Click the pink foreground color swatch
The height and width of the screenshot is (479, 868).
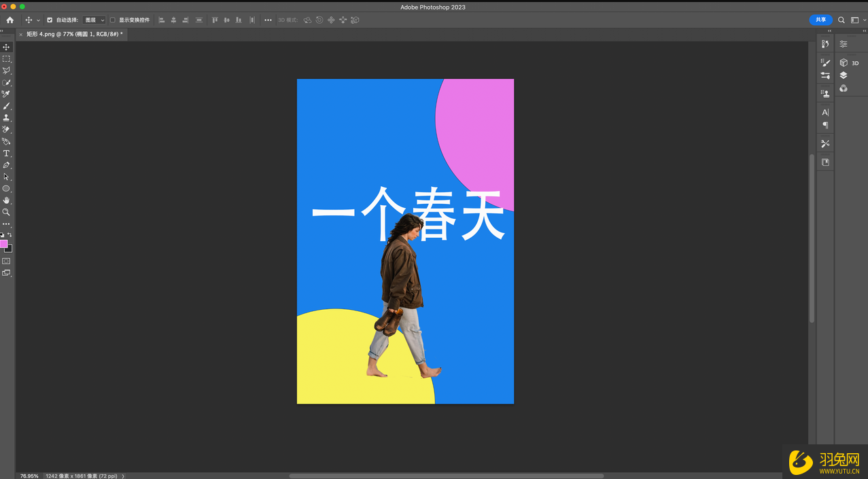[3, 243]
